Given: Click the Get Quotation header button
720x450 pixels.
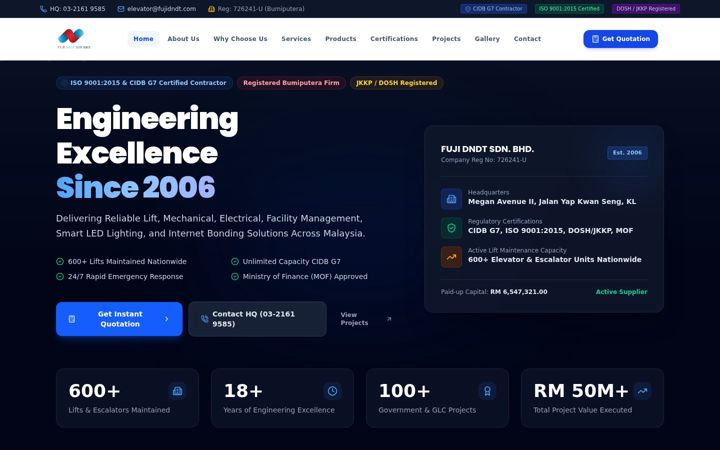Looking at the screenshot, I should click(620, 39).
